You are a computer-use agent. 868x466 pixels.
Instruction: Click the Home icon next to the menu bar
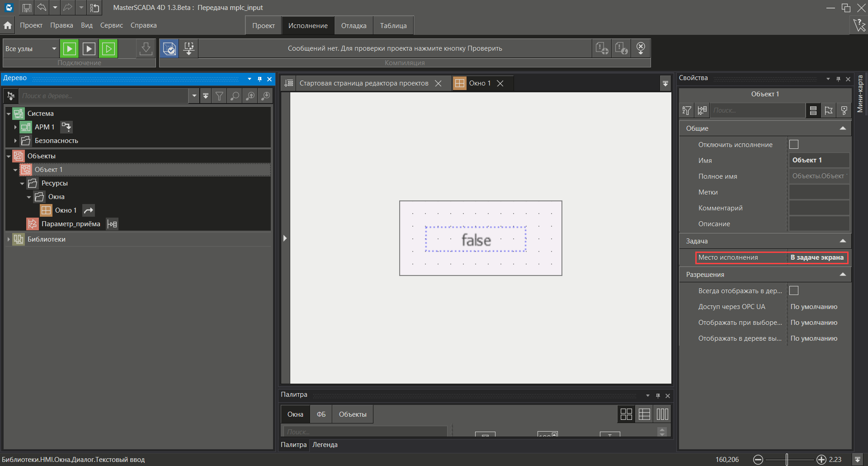(8, 25)
